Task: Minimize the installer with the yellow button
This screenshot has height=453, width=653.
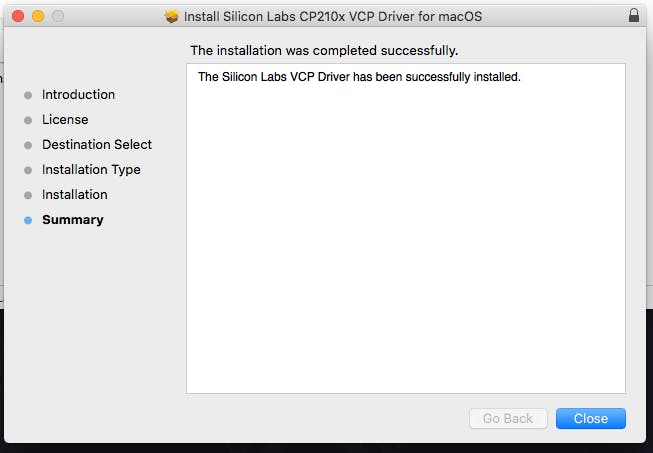Action: 38,16
